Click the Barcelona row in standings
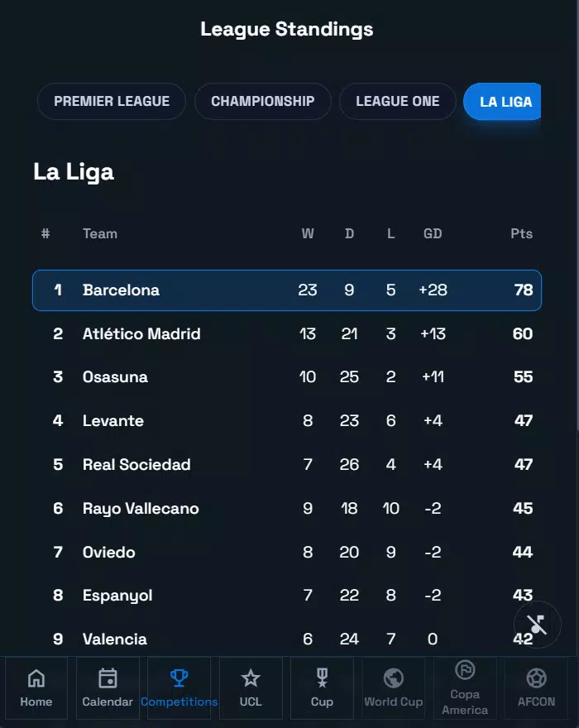Image resolution: width=579 pixels, height=728 pixels. (287, 290)
